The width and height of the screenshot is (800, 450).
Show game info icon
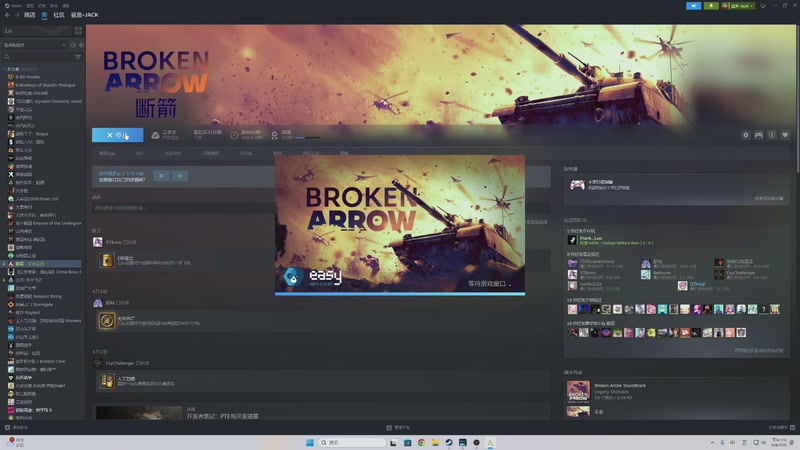pos(772,135)
